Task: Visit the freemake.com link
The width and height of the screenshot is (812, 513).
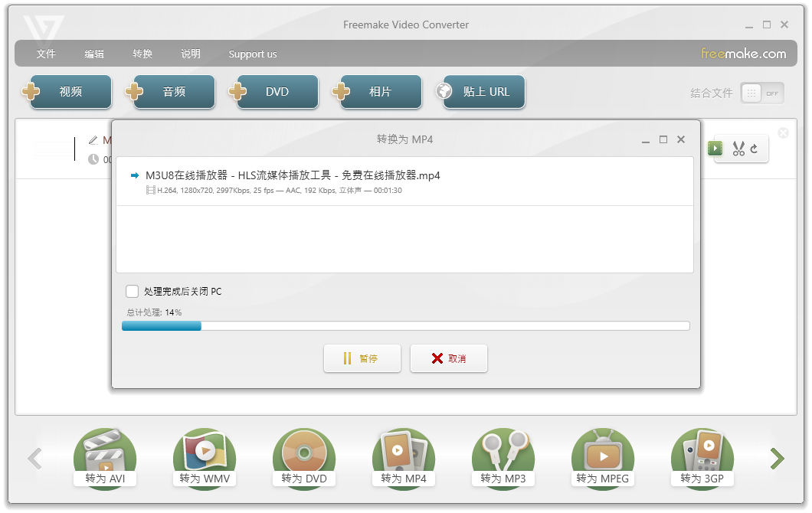Action: pos(743,54)
